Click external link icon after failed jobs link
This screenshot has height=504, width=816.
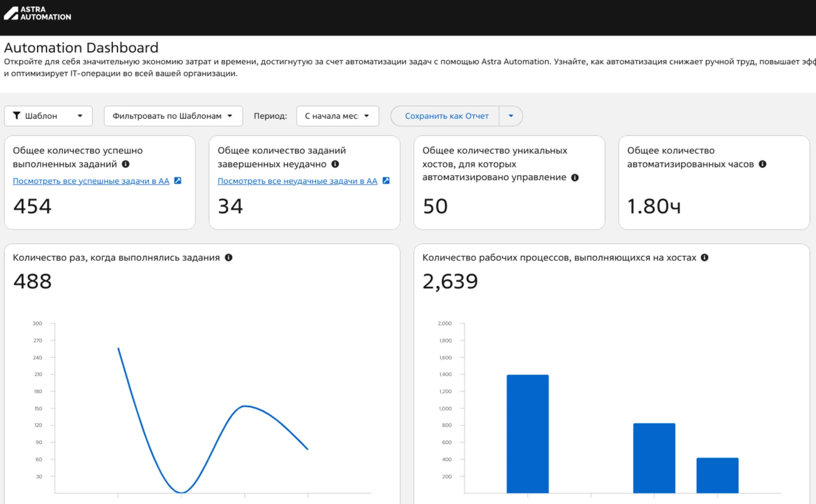click(386, 180)
